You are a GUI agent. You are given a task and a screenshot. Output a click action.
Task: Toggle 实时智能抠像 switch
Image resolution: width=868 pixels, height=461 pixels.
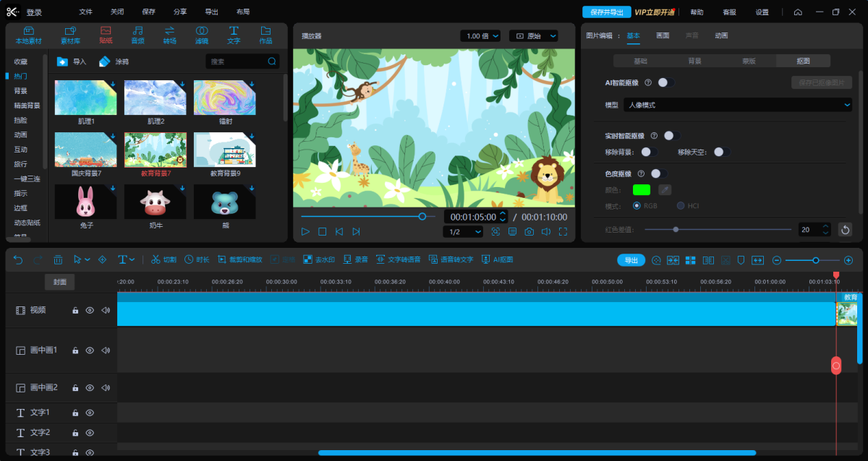pos(671,135)
